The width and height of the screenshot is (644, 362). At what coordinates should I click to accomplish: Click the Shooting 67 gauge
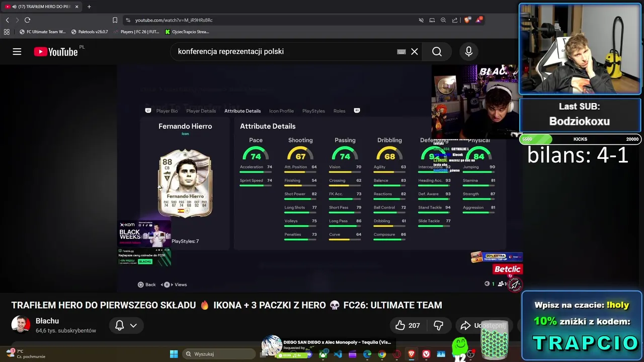(x=300, y=153)
